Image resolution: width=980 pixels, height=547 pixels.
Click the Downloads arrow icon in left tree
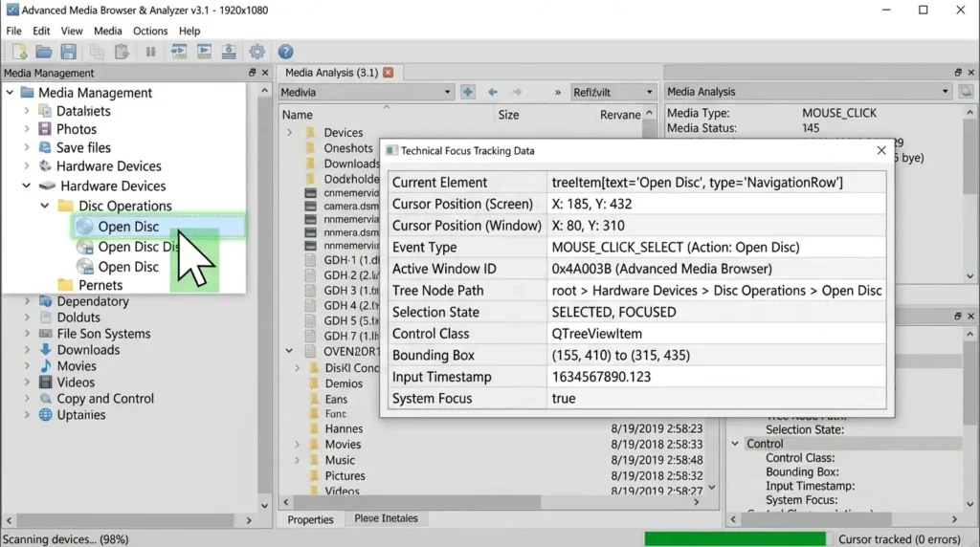(45, 350)
